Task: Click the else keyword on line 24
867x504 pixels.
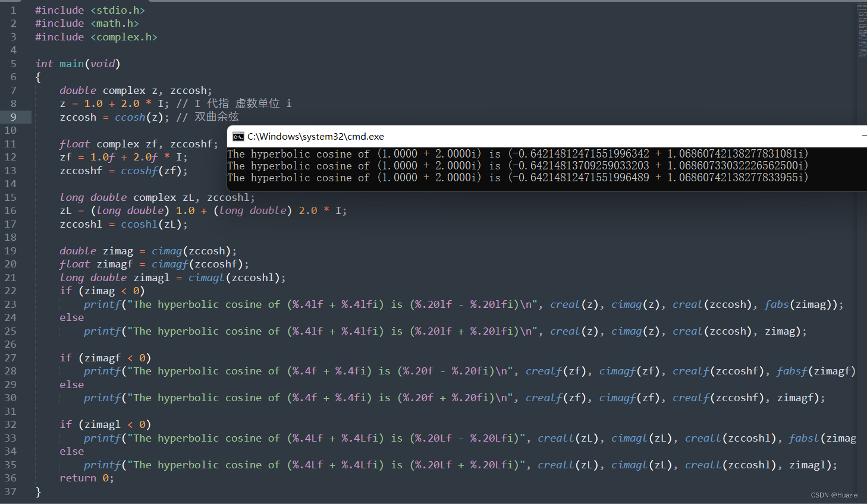Action: click(71, 317)
